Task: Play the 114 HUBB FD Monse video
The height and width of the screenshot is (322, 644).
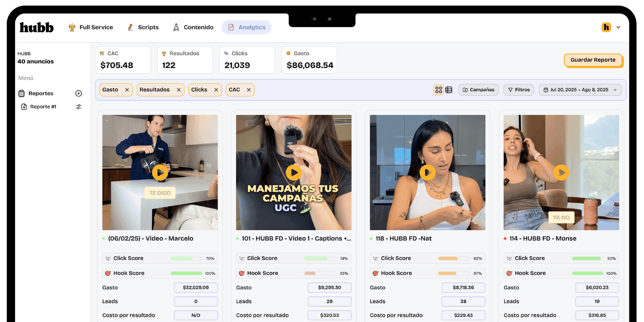Action: click(x=561, y=172)
